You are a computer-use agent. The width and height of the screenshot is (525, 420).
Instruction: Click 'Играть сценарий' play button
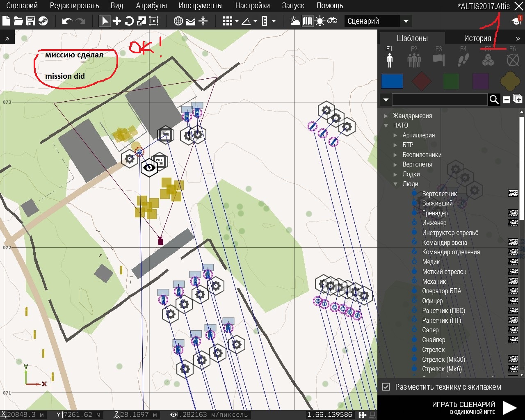tap(509, 408)
